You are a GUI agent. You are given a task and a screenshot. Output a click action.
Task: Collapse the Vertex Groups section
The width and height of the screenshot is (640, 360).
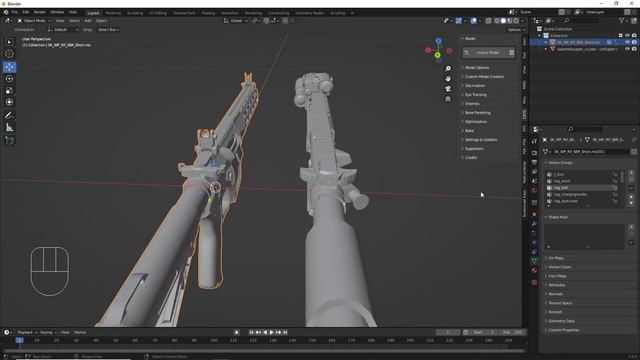[560, 162]
